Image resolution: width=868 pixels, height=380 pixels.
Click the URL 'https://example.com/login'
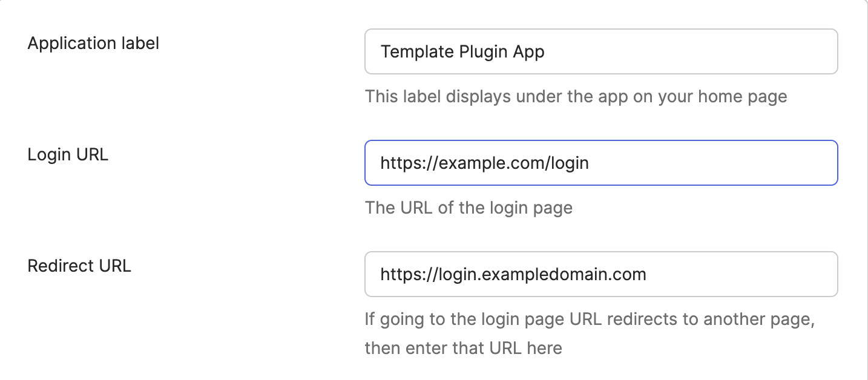click(484, 162)
